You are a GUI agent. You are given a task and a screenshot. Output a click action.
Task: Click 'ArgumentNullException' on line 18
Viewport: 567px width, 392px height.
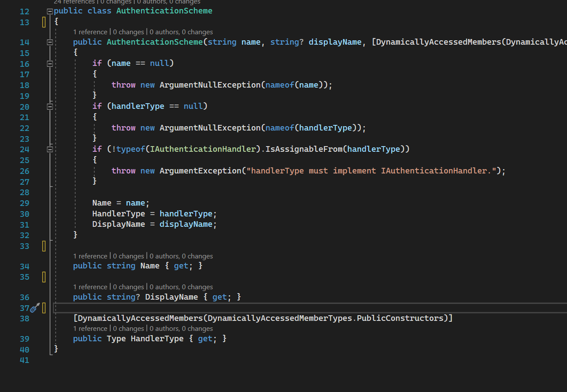(x=210, y=85)
